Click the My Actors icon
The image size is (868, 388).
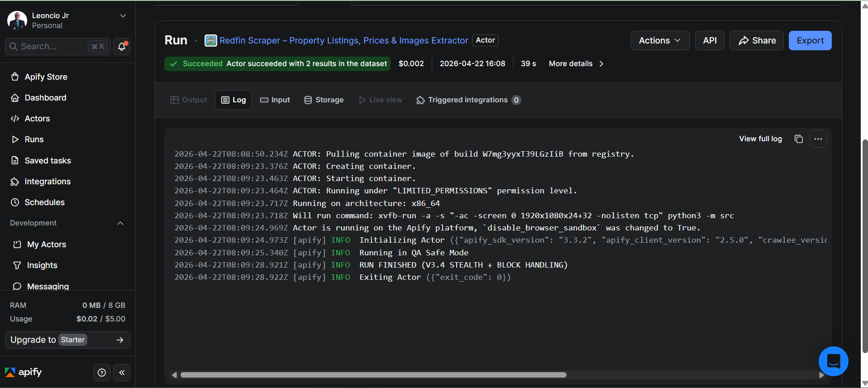click(17, 244)
